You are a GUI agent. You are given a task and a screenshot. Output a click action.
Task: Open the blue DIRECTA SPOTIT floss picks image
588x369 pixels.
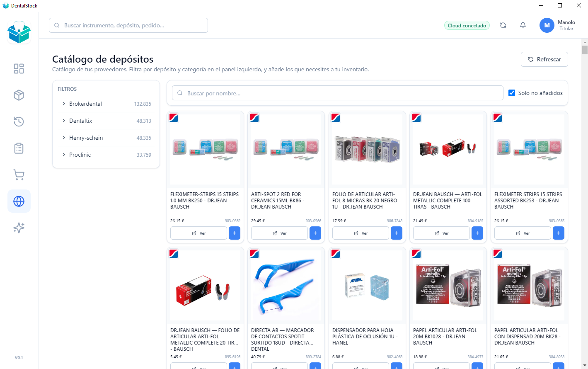286,286
